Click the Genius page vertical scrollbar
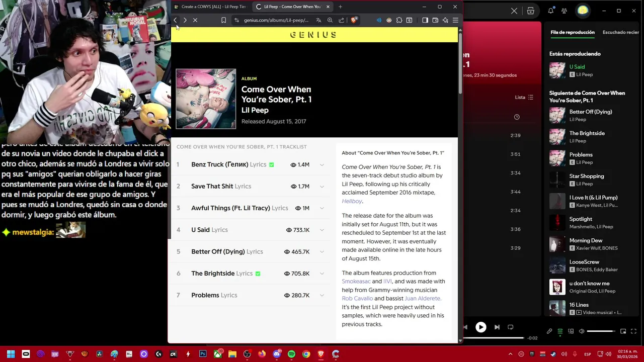Image resolution: width=644 pixels, height=362 pixels. (460, 63)
